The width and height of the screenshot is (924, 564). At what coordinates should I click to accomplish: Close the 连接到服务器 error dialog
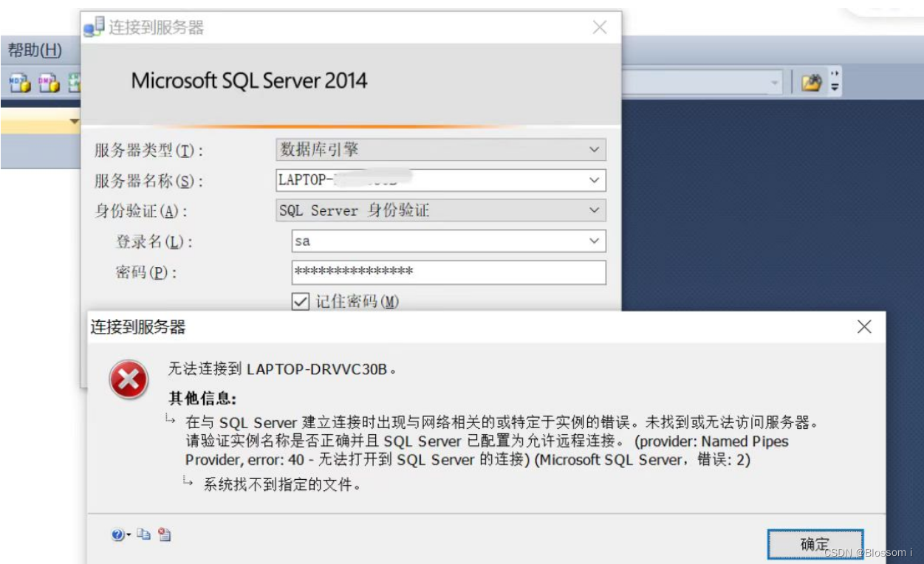click(864, 327)
